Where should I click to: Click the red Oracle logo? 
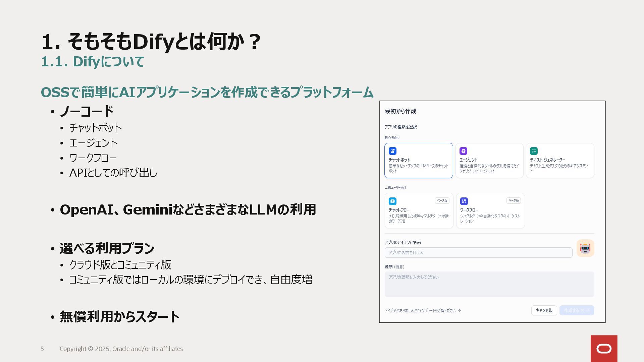pos(604,349)
